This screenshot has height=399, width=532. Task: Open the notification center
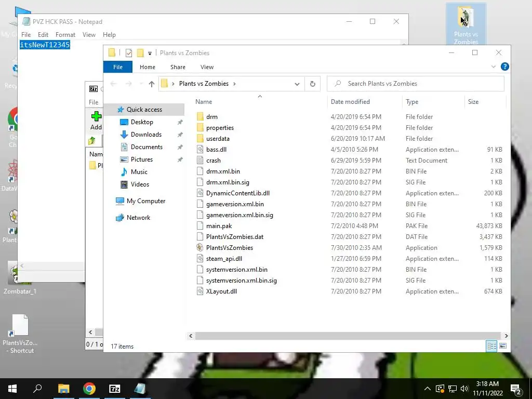516,389
